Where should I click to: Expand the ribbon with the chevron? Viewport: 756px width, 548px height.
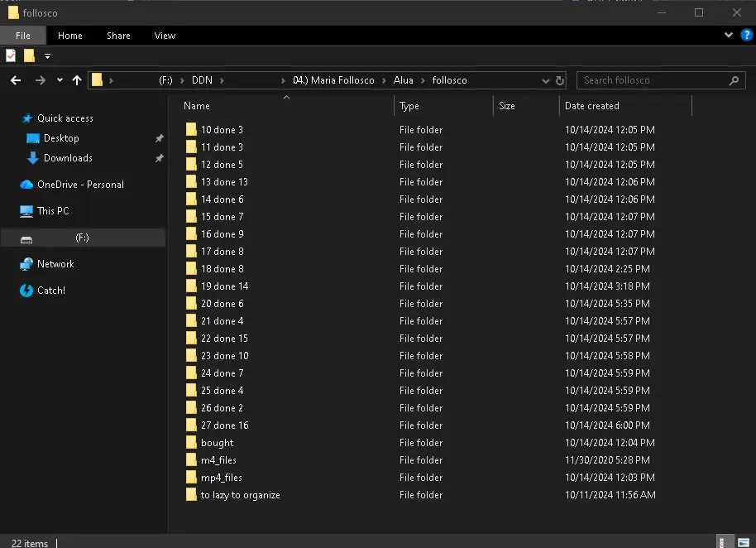coord(729,36)
